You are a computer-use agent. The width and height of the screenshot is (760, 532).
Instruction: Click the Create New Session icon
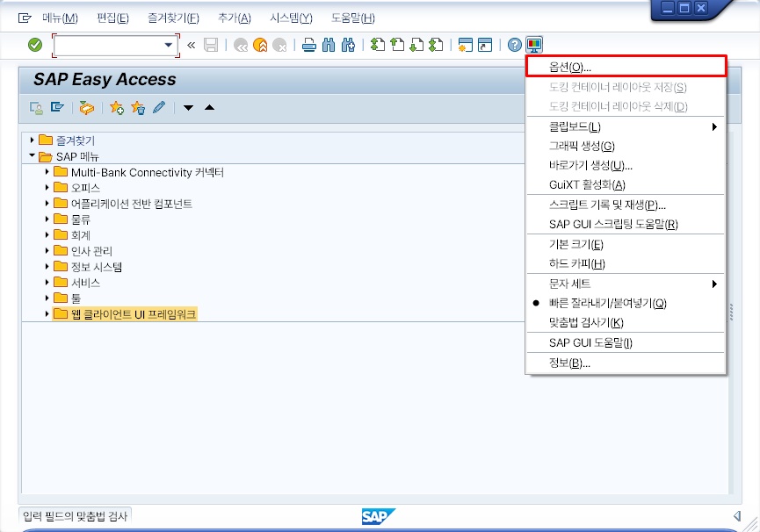(466, 45)
